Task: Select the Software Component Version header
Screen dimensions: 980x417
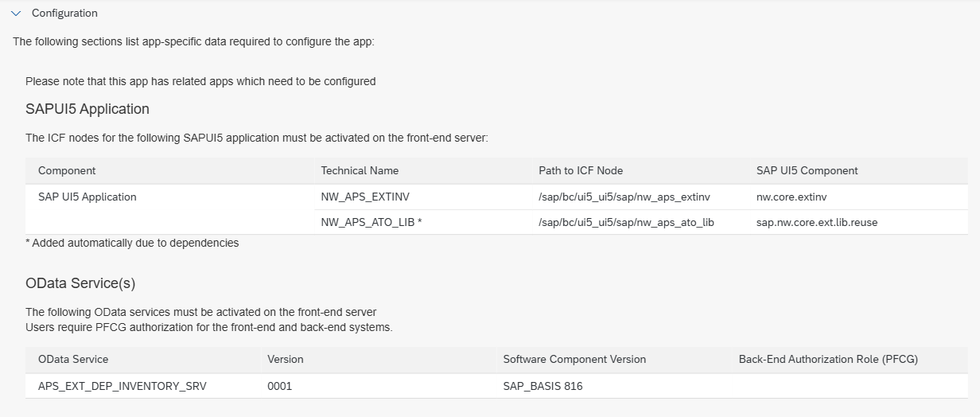Action: point(574,360)
